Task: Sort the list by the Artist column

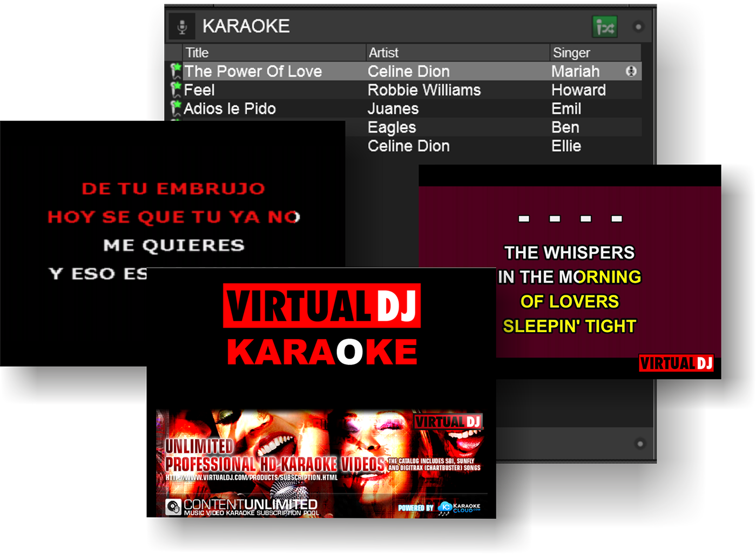Action: click(x=383, y=52)
